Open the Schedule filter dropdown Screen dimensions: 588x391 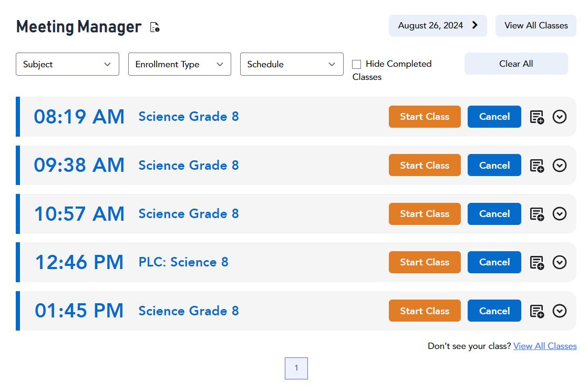pyautogui.click(x=292, y=64)
